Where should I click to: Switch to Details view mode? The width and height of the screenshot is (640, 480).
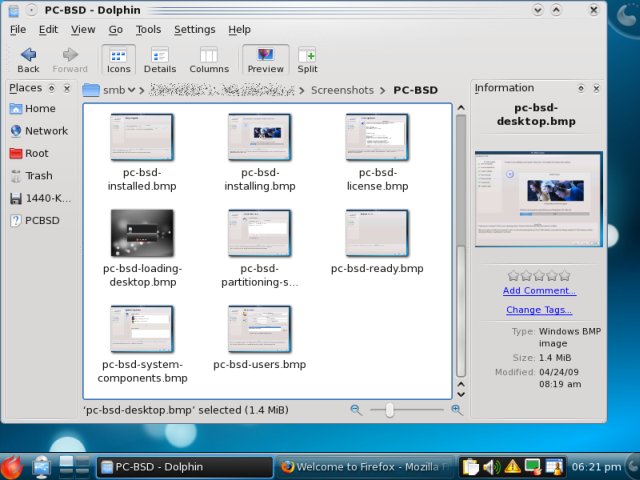[160, 58]
